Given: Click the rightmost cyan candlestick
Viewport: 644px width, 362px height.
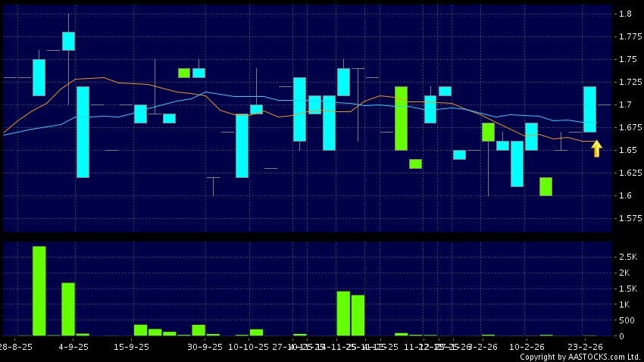Looking at the screenshot, I should coord(589,109).
